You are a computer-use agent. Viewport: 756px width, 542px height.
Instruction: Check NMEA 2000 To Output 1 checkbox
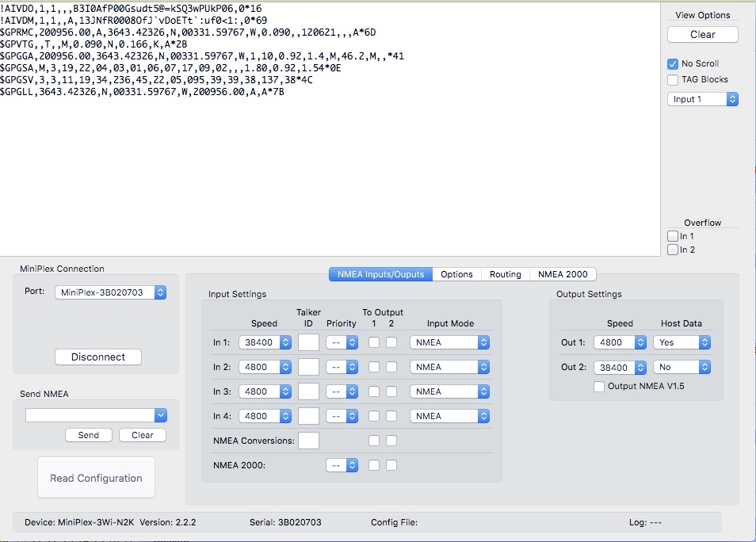coord(374,465)
